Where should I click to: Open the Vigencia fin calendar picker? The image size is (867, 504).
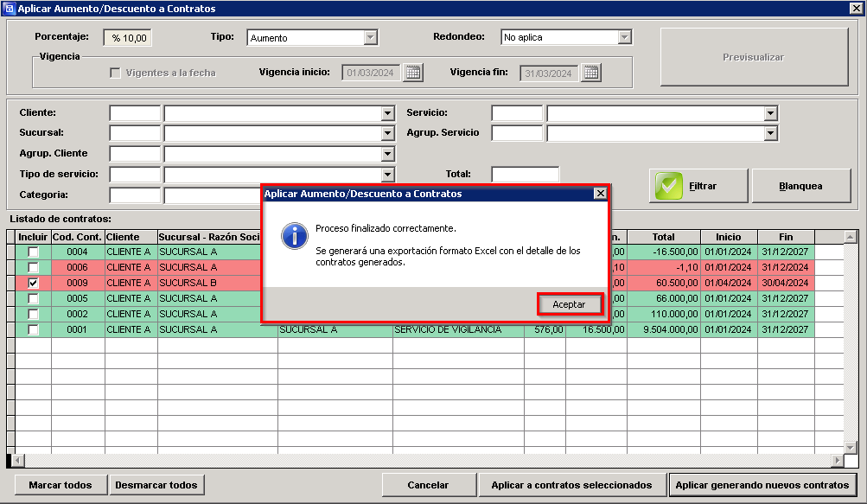point(591,73)
